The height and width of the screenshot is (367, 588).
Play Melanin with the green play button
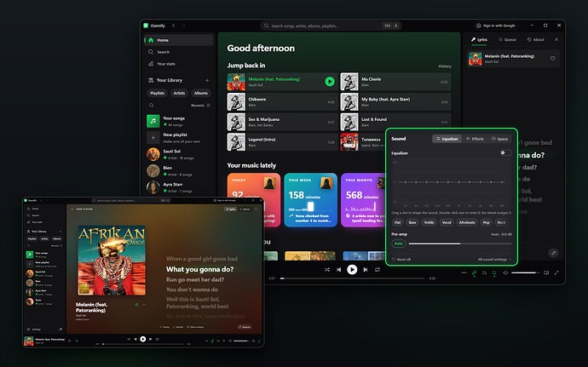coord(330,82)
